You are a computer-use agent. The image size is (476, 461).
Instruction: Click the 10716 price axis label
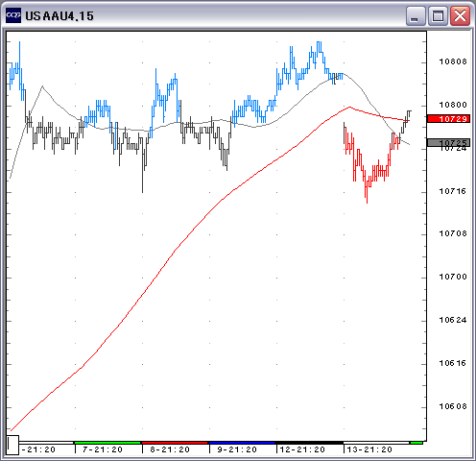point(453,191)
